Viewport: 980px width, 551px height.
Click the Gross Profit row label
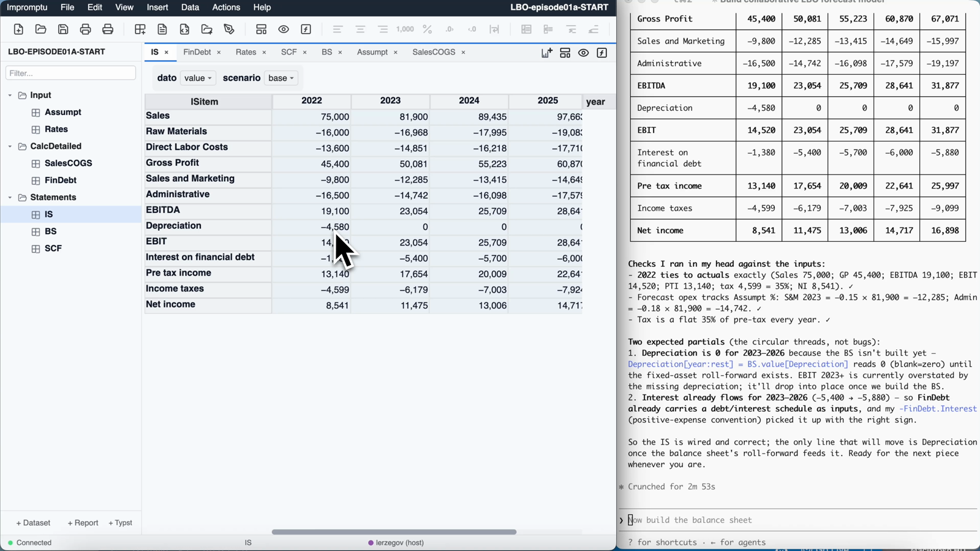(x=172, y=163)
